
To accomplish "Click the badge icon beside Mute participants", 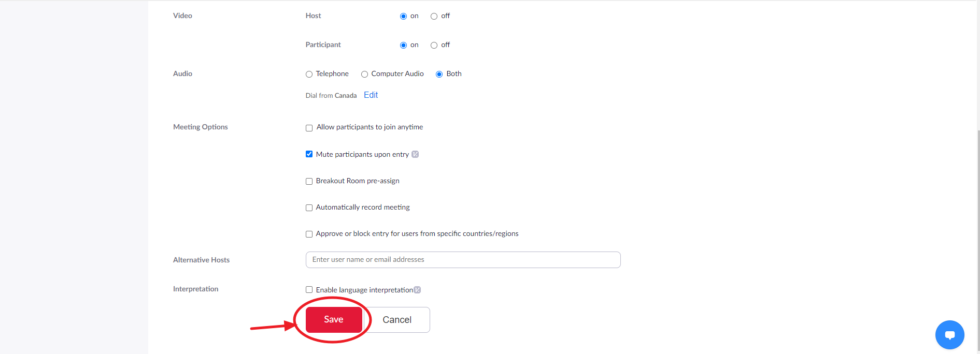I will pyautogui.click(x=416, y=154).
